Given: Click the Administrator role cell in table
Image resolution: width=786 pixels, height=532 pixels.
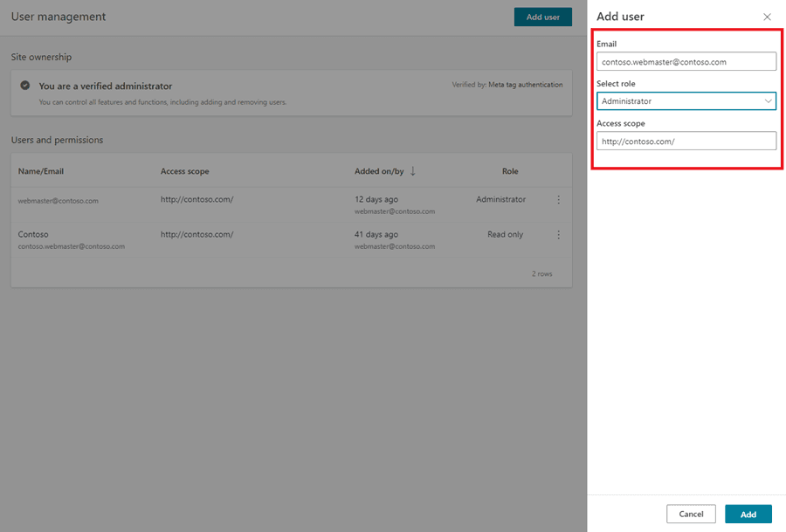Looking at the screenshot, I should (x=500, y=199).
